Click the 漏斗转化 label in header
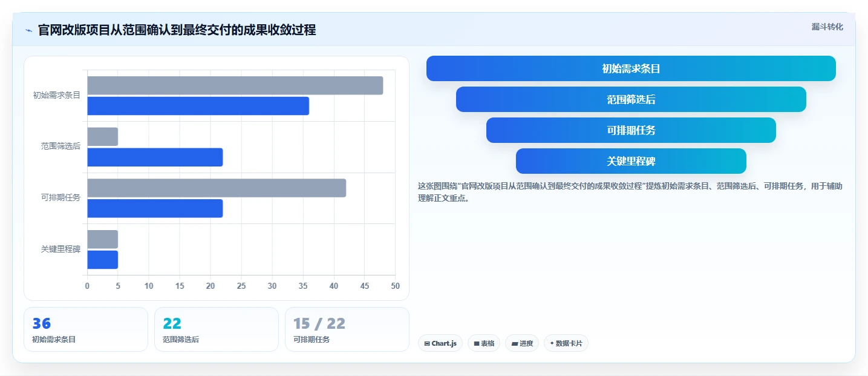 [827, 27]
